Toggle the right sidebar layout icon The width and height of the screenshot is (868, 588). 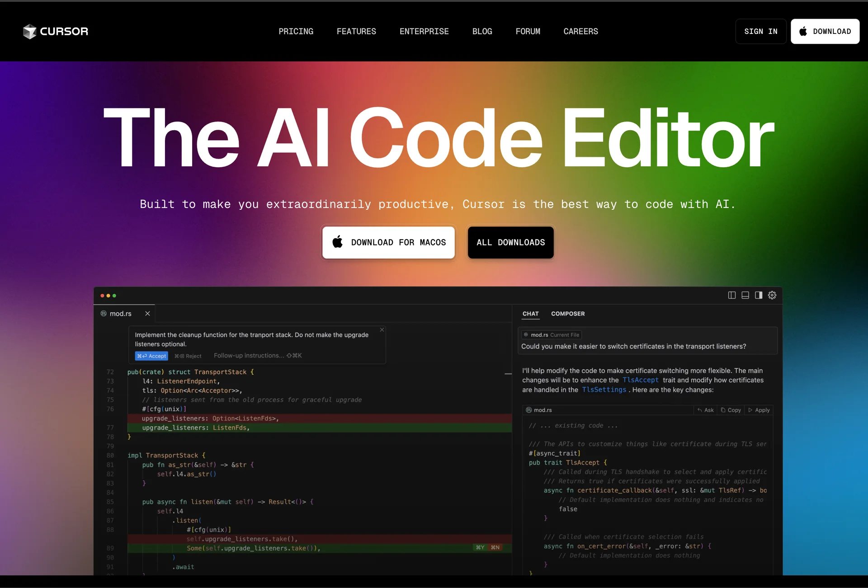coord(759,295)
